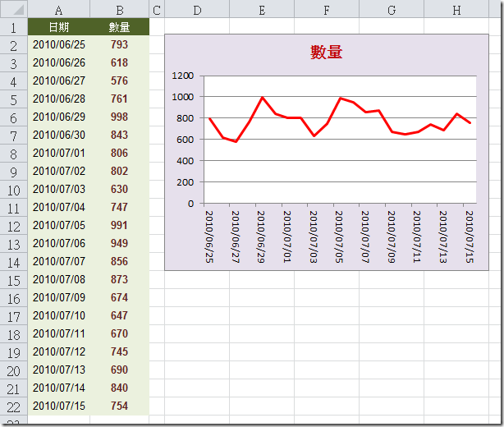Select cell with date 2010/07/15
The width and height of the screenshot is (504, 427).
coord(59,406)
